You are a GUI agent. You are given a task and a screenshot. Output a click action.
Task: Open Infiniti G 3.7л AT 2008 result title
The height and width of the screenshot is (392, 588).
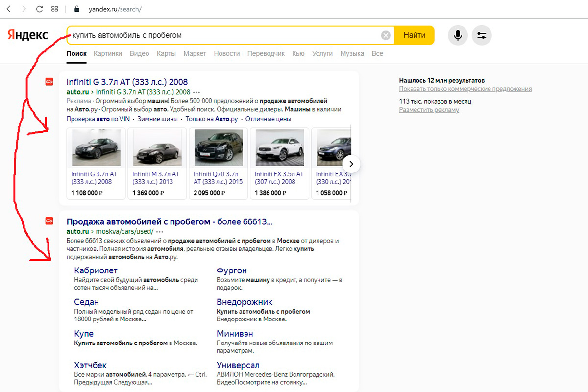coord(127,82)
